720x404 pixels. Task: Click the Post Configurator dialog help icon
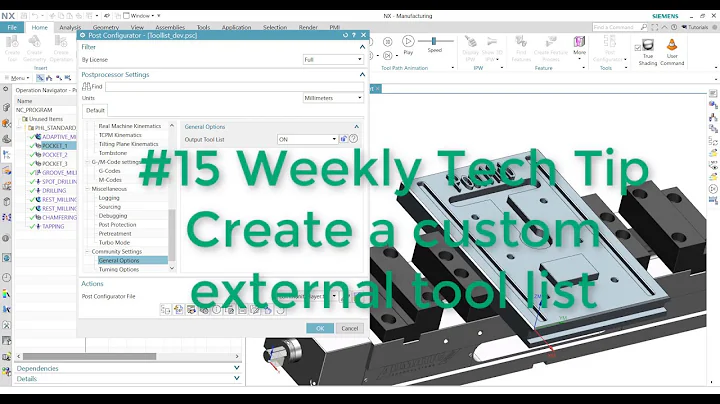click(354, 35)
